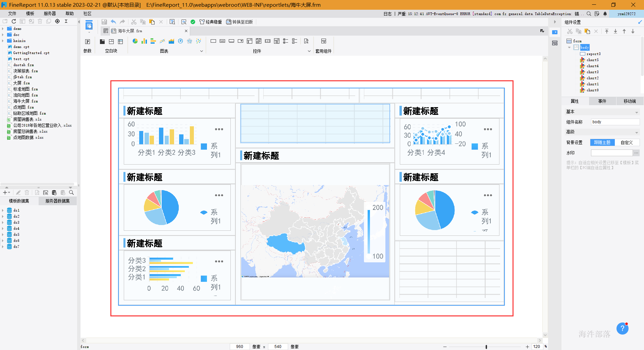Collapse the body node in component tree
This screenshot has height=350, width=644.
pyautogui.click(x=569, y=47)
